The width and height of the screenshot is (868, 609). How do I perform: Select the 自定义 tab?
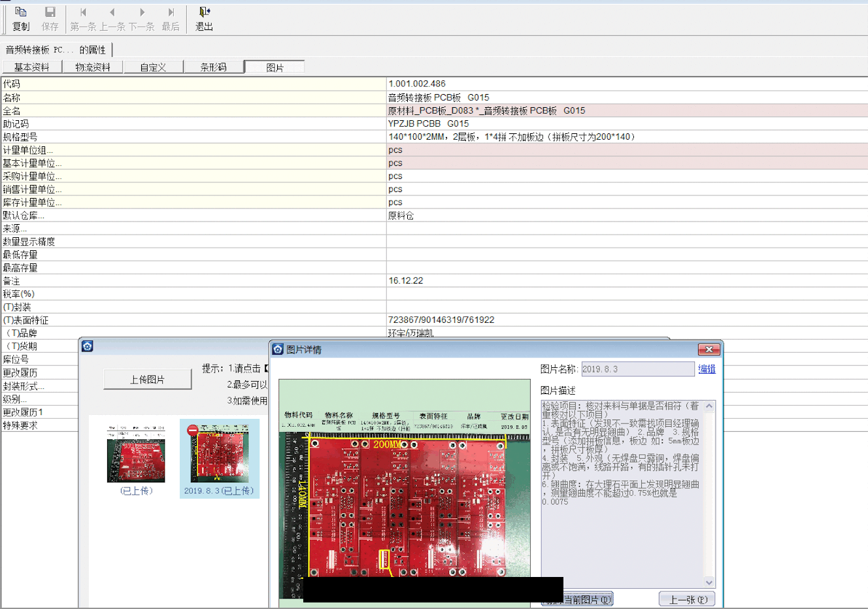pyautogui.click(x=154, y=67)
